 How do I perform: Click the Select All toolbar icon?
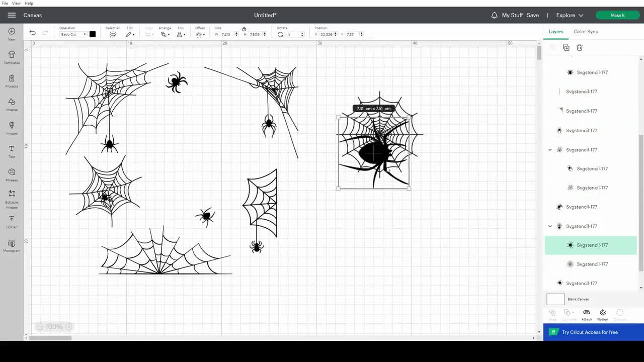coord(113,34)
